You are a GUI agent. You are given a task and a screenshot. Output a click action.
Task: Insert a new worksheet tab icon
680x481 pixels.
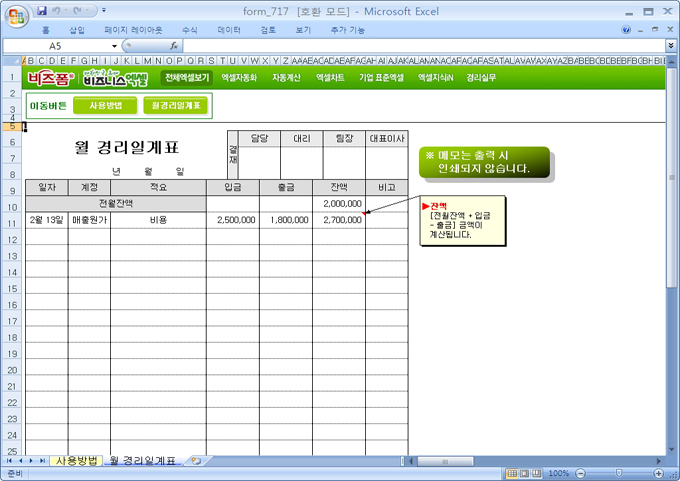[x=196, y=461]
